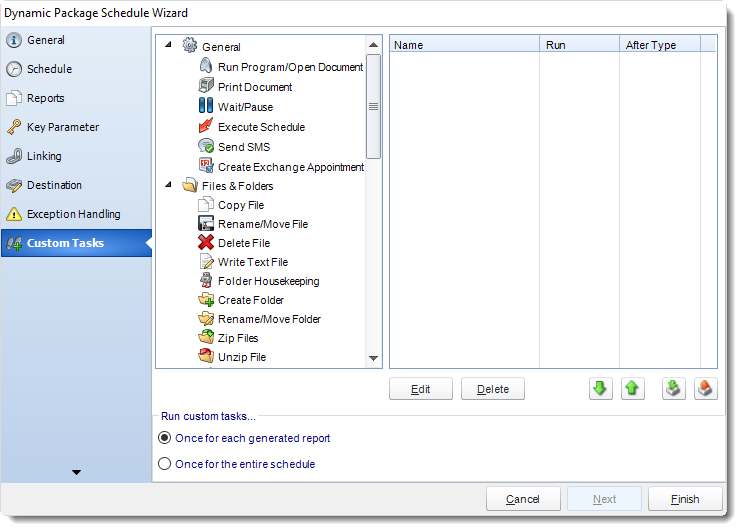Screen dimensions: 742x531
Task: Move task up with green up arrow
Action: coord(632,389)
